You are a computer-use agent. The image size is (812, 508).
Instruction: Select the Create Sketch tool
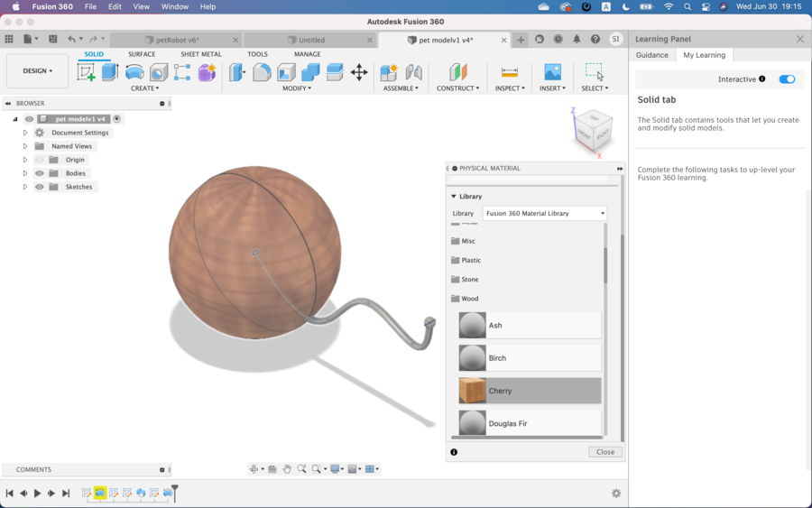coord(86,72)
